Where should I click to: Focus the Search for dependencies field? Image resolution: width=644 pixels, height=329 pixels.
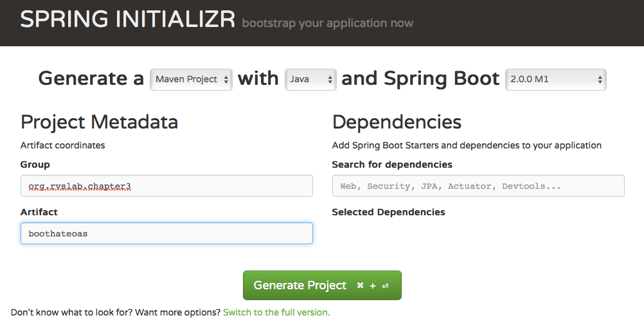click(478, 186)
